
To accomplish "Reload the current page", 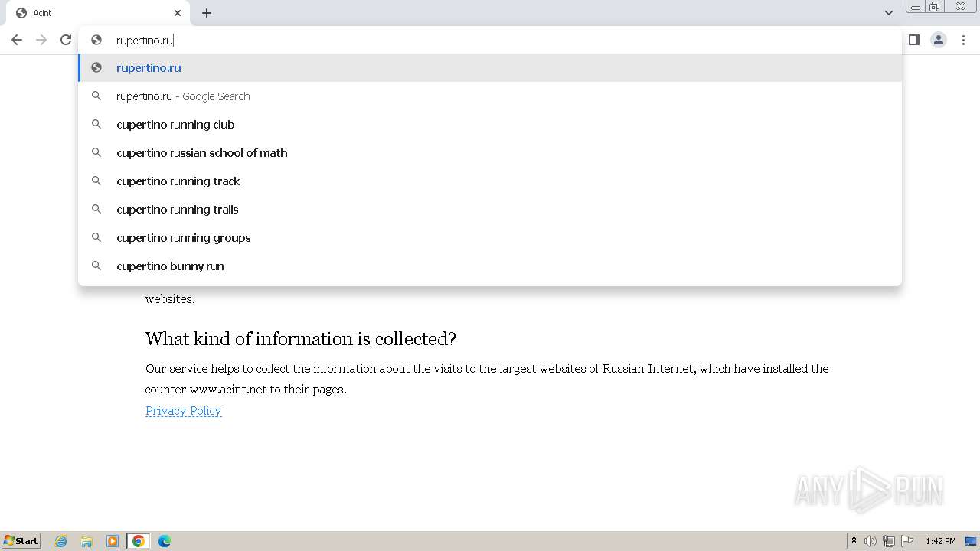I will (x=66, y=40).
